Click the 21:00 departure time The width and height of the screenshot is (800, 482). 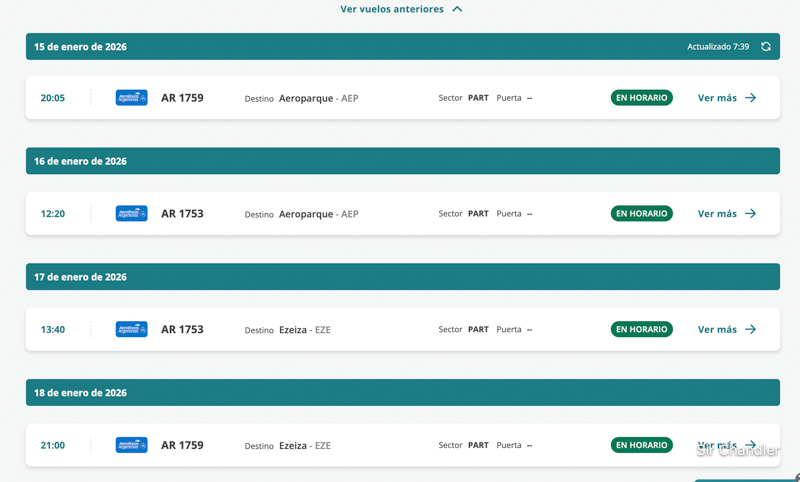coord(52,445)
